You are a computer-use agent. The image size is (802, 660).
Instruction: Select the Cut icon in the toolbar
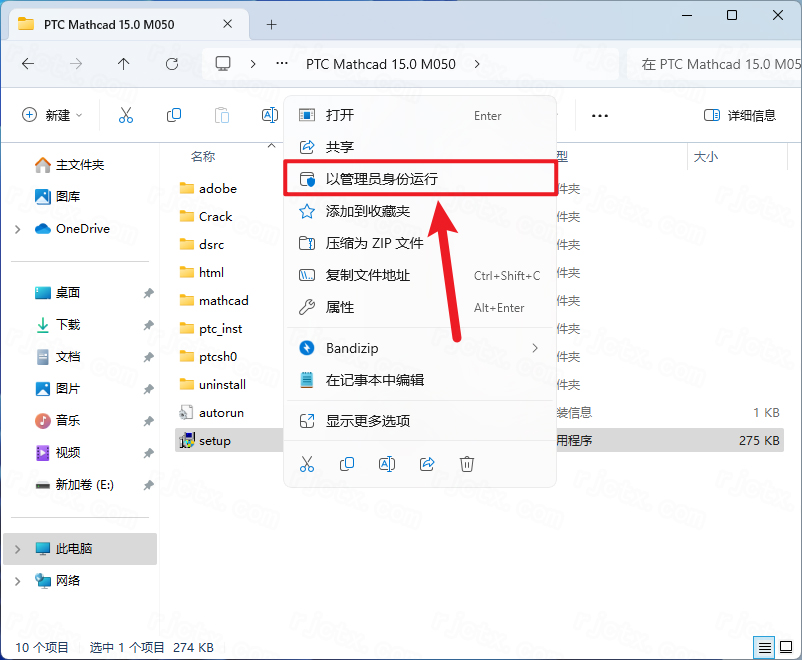point(126,115)
